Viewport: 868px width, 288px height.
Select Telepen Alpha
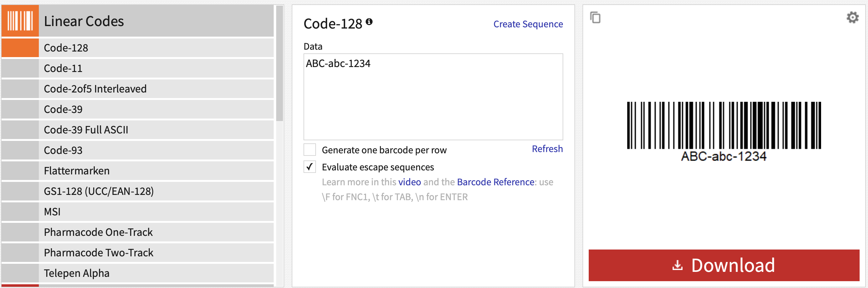click(x=138, y=273)
